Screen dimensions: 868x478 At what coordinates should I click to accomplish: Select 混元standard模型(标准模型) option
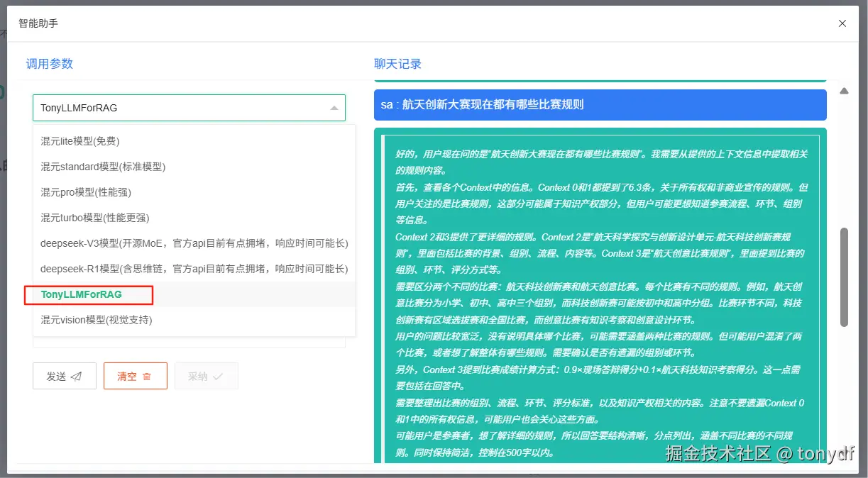point(194,167)
